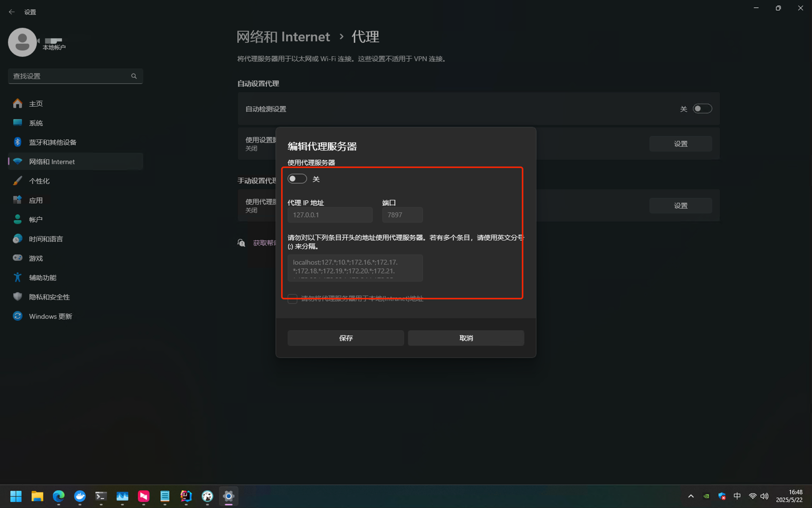Open Windows 更新 in sidebar
812x508 pixels.
pyautogui.click(x=50, y=316)
